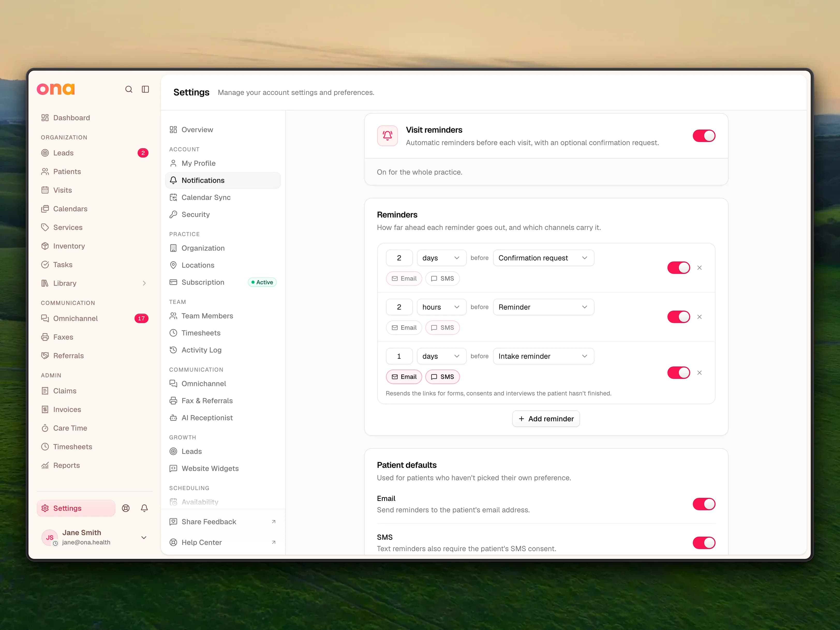Open the support lifebuoy icon beside Settings
This screenshot has height=630, width=840.
[x=126, y=508]
